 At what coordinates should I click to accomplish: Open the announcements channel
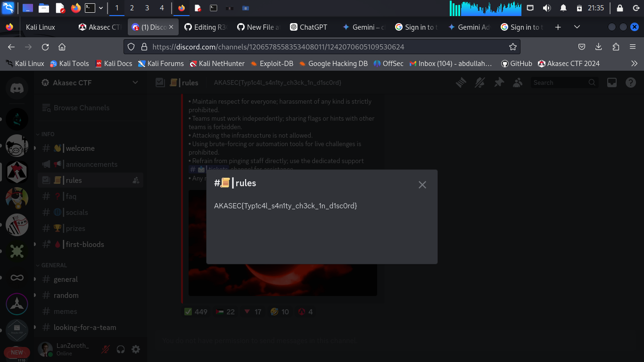pyautogui.click(x=91, y=165)
